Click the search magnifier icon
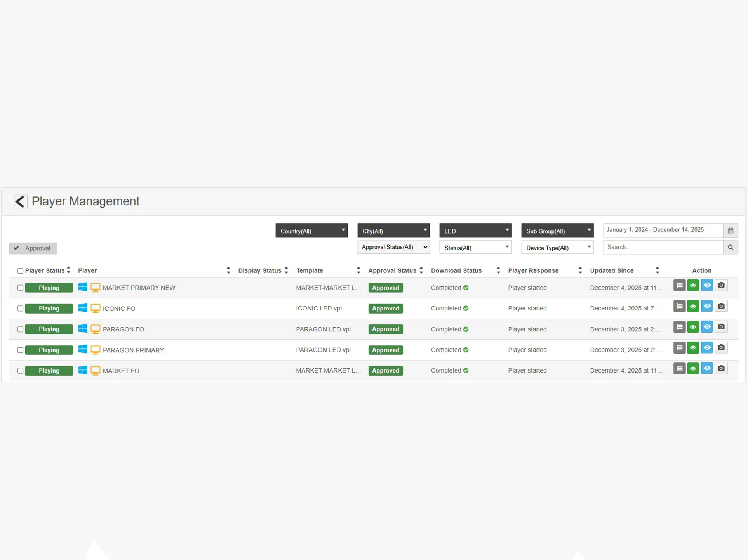 click(730, 247)
